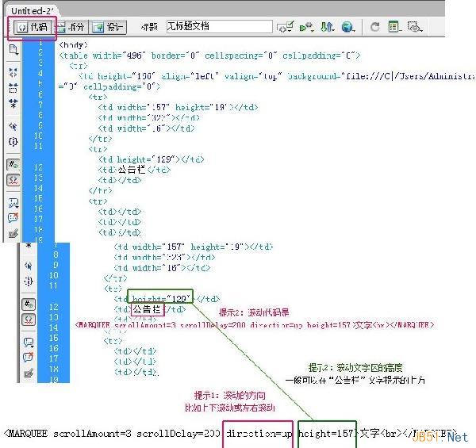Open the file management up-down arrows menu
This screenshot has width=476, height=448.
(x=327, y=27)
